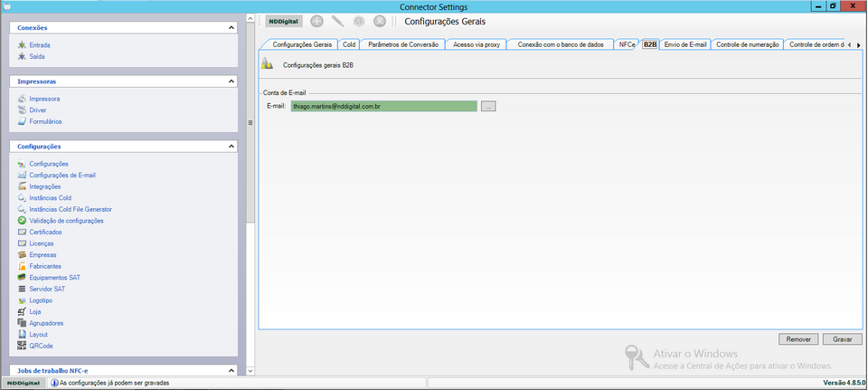Image resolution: width=868 pixels, height=390 pixels.
Task: Open Configurações de E-mail
Action: pyautogui.click(x=62, y=175)
